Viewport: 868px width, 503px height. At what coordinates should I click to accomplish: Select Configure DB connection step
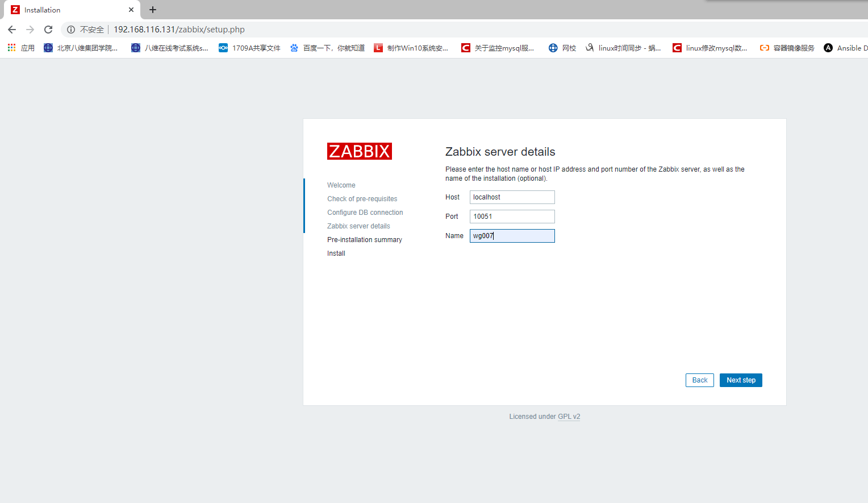coord(365,213)
